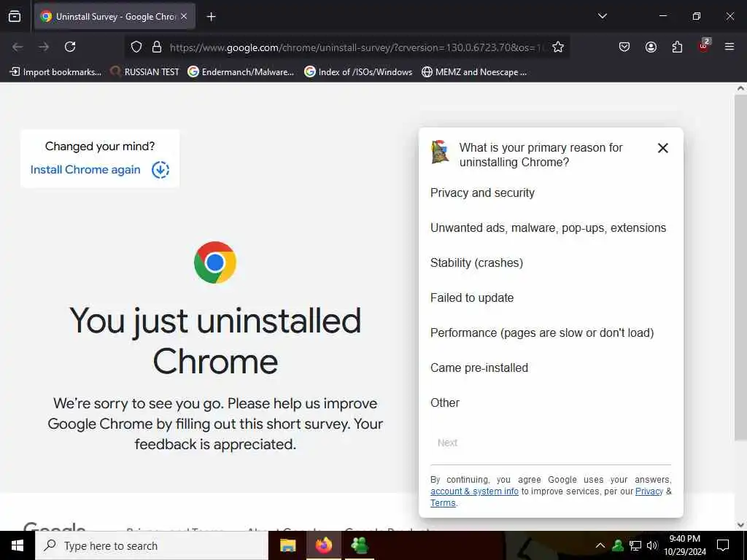Open Firefox account menu
The image size is (747, 560).
click(651, 47)
